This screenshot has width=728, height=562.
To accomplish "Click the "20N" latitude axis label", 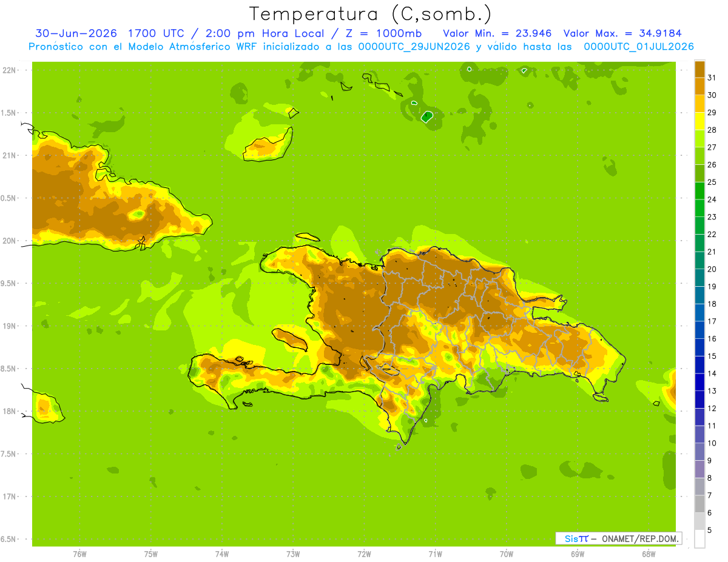I will coord(10,241).
